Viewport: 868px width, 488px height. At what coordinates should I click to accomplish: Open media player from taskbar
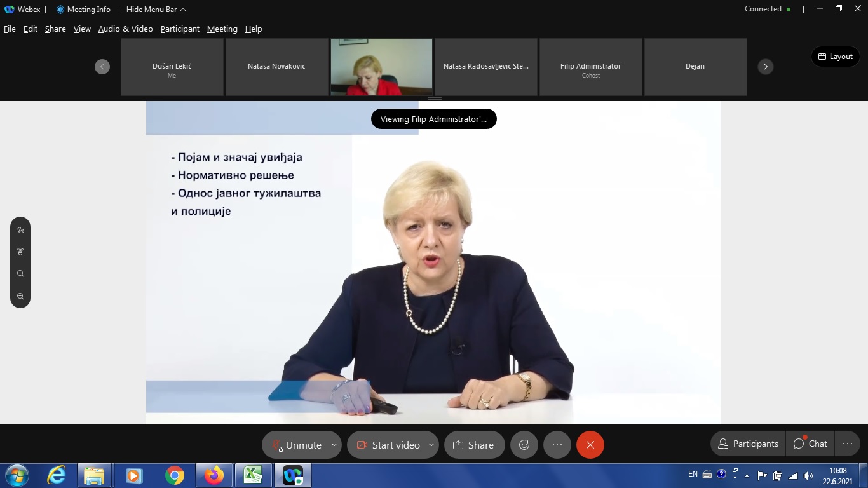(133, 475)
